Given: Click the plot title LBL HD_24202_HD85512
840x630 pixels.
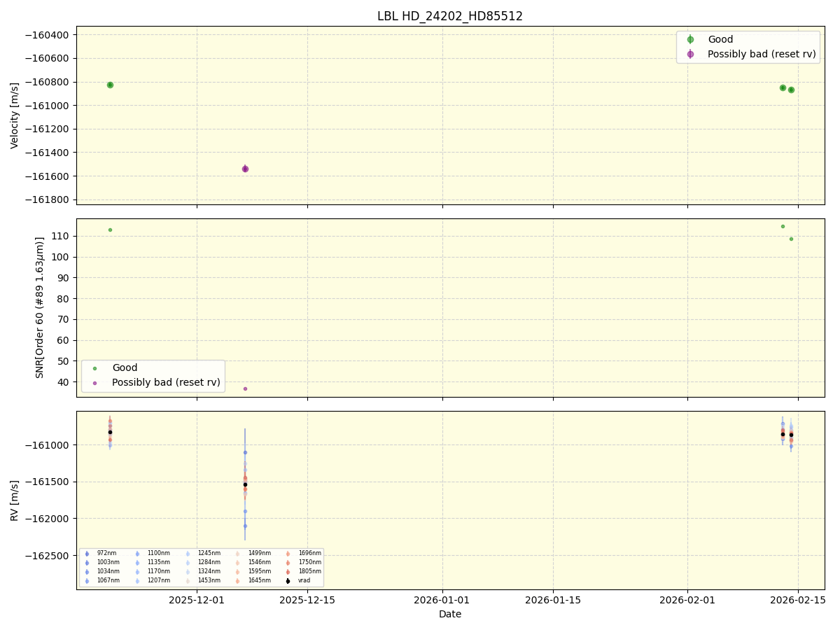Looking at the screenshot, I should [x=450, y=16].
